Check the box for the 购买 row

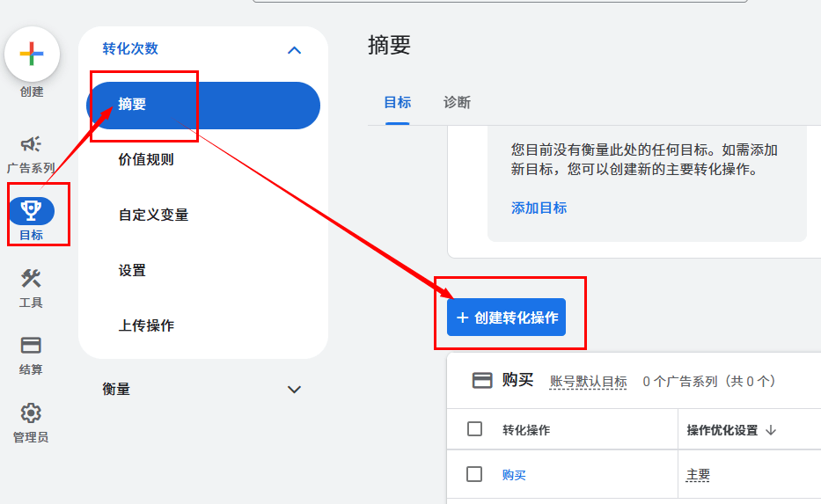point(474,474)
